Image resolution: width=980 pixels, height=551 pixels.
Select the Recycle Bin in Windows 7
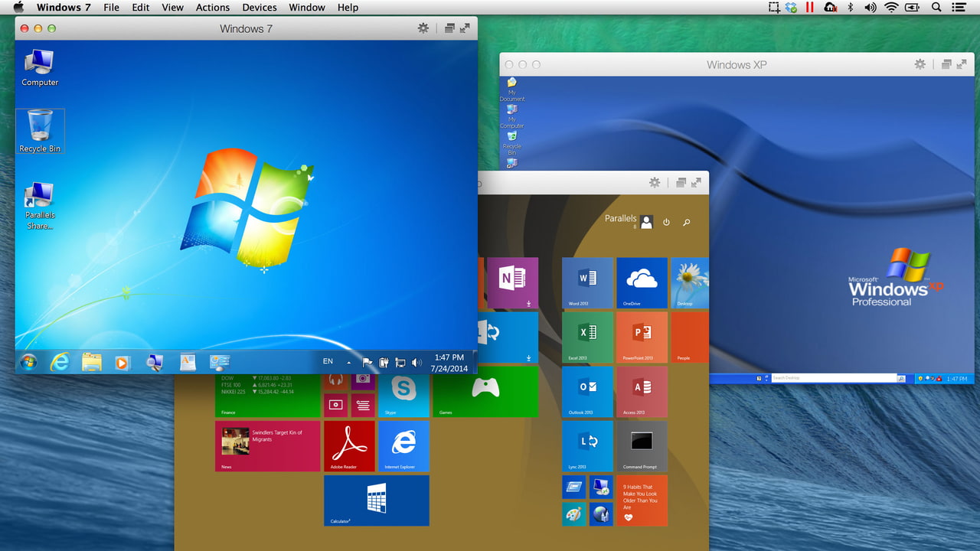coord(40,131)
